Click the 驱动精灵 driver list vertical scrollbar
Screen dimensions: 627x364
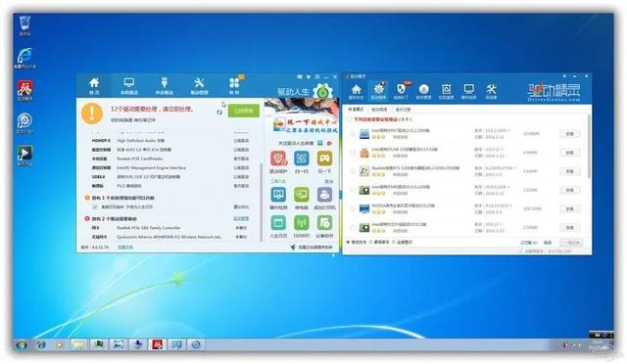pyautogui.click(x=589, y=146)
